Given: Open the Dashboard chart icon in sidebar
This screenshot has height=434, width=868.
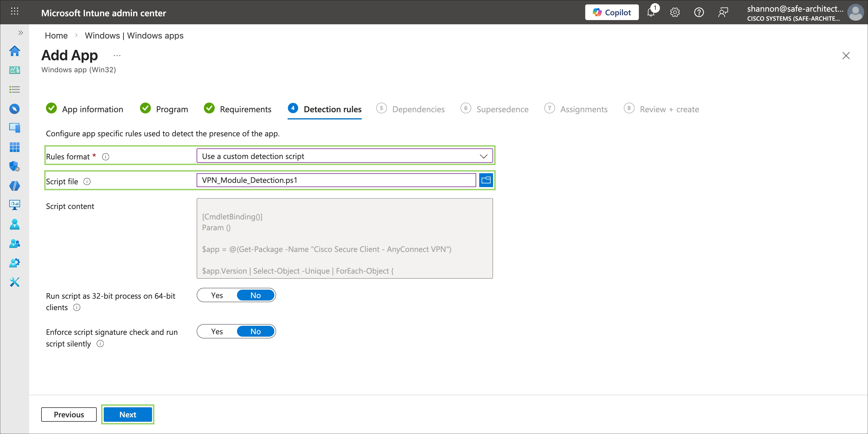Looking at the screenshot, I should pyautogui.click(x=14, y=70).
